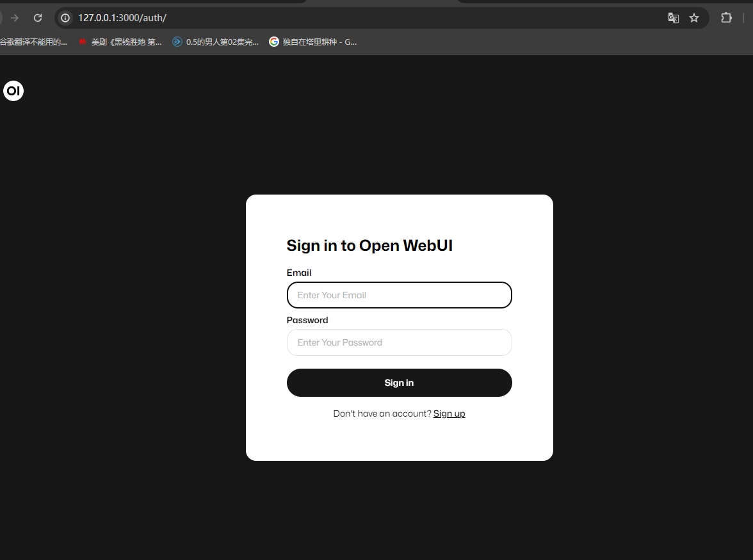Open the 0.5的男人第02集 bookmark
The width and height of the screenshot is (753, 560).
tap(216, 42)
